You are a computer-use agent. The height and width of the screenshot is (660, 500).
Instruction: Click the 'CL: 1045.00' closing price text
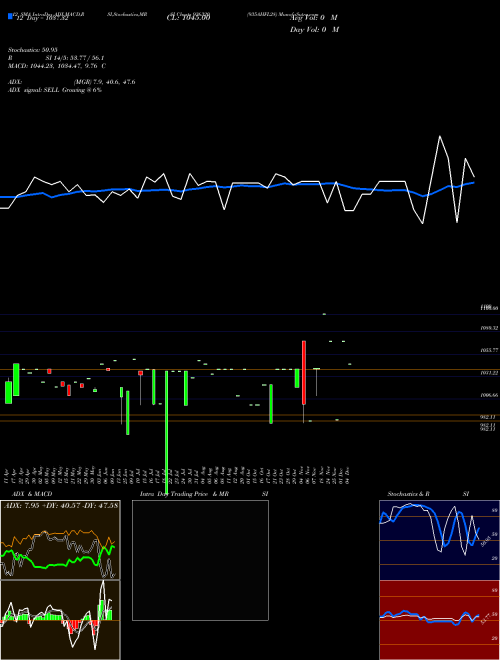coord(188,17)
